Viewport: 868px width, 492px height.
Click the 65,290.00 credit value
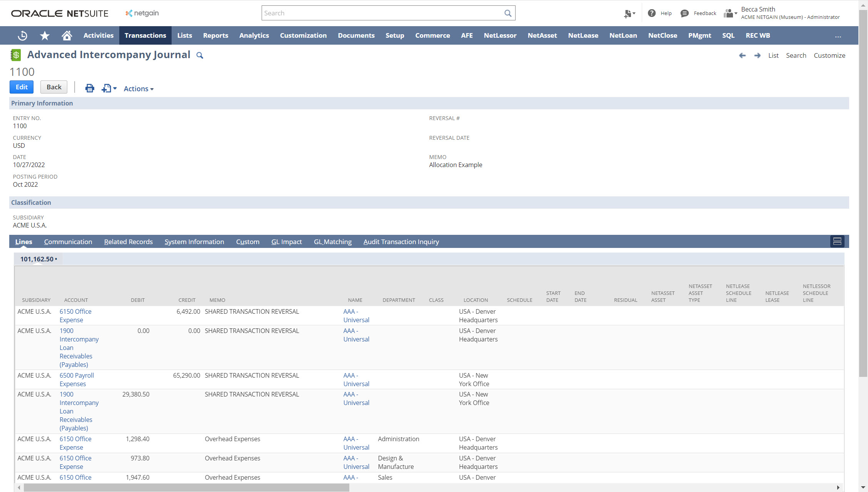(187, 375)
